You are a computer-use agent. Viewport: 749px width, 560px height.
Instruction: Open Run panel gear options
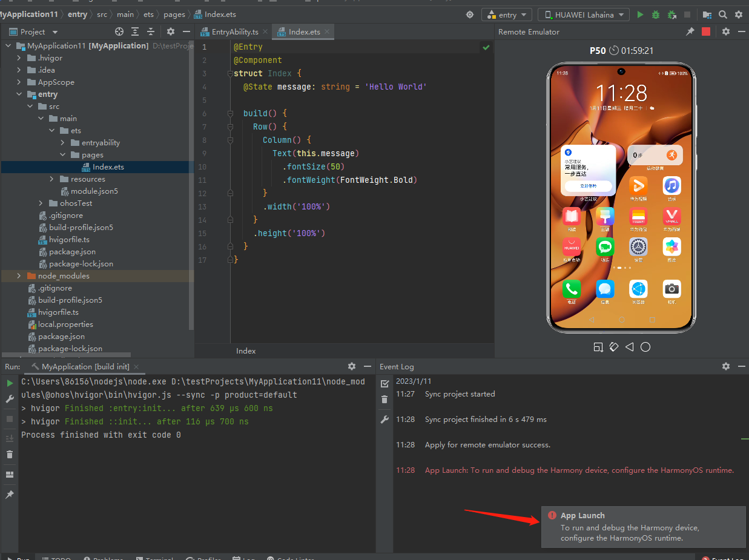[x=352, y=366]
